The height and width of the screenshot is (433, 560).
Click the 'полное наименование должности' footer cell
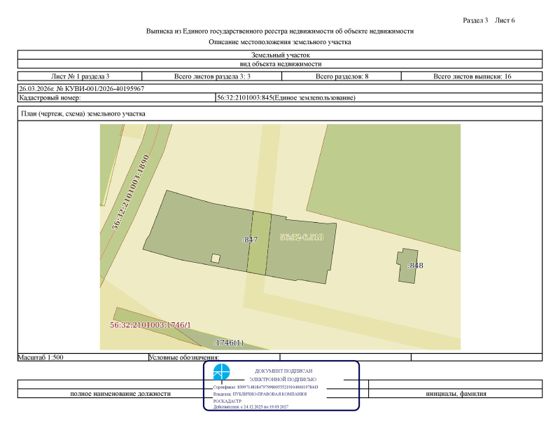(x=120, y=393)
